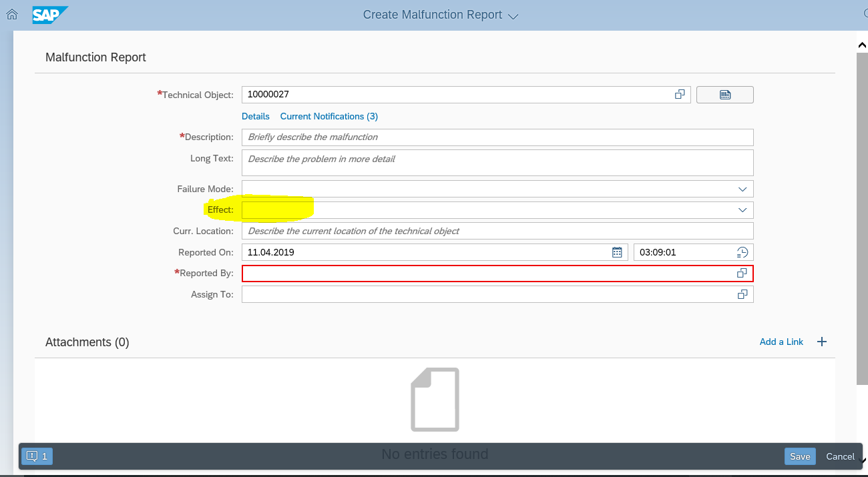Click into the Curr. Location field
Viewport: 868px width, 477px height.
[497, 231]
